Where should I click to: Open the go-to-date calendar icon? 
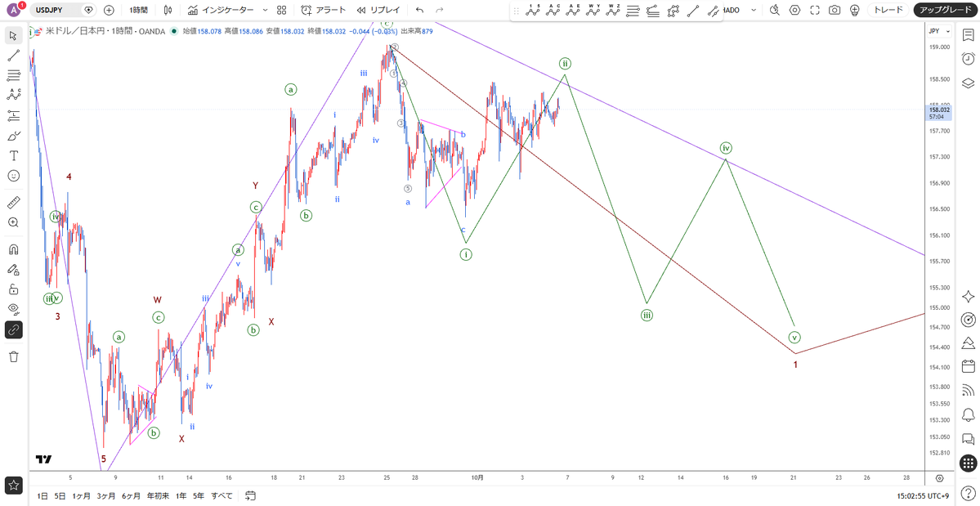pyautogui.click(x=249, y=496)
